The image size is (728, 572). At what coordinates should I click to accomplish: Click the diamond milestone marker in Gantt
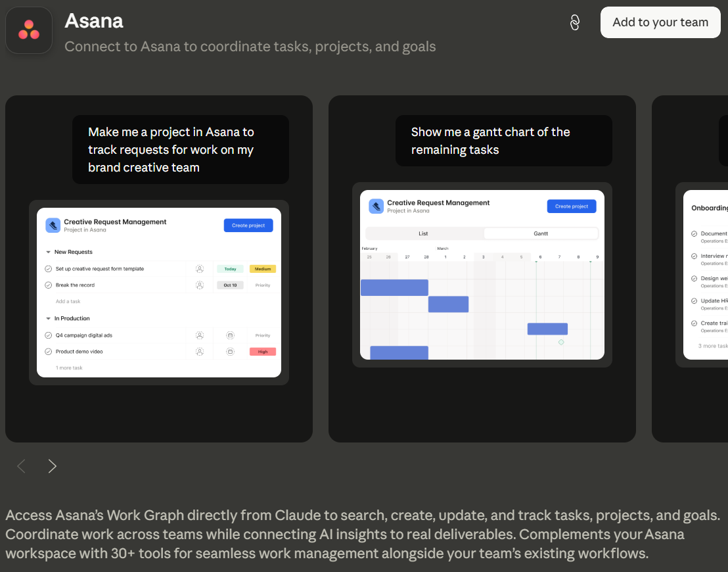[561, 343]
